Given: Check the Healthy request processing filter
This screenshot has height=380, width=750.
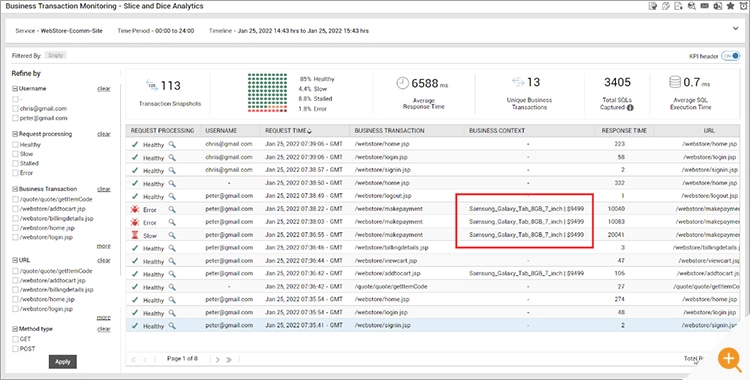Looking at the screenshot, I should coord(15,145).
